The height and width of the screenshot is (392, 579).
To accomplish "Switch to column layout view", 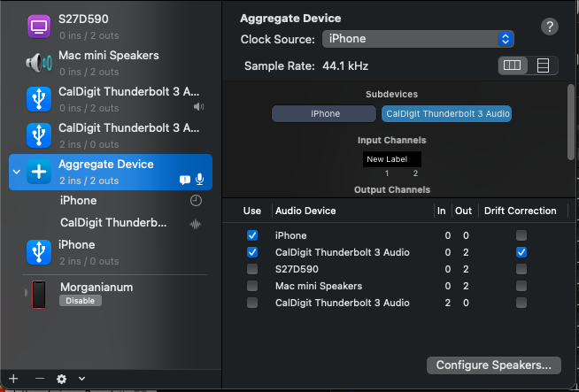I will [x=513, y=65].
